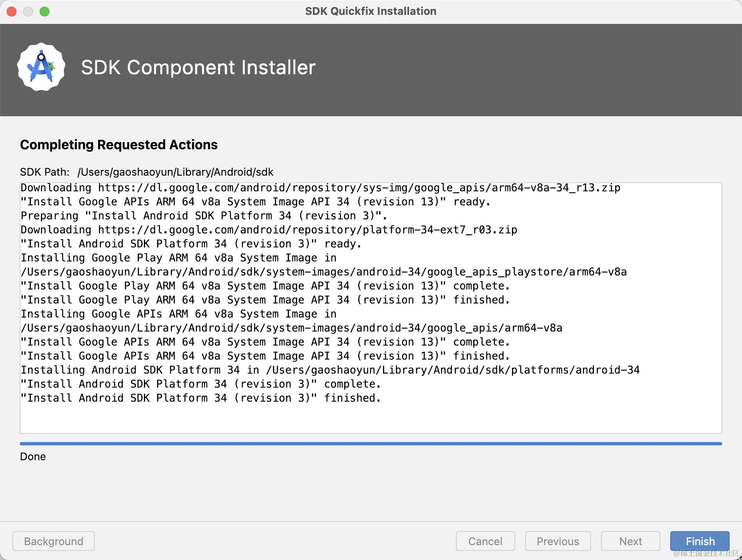Click the Next button
The width and height of the screenshot is (742, 560).
tap(631, 541)
